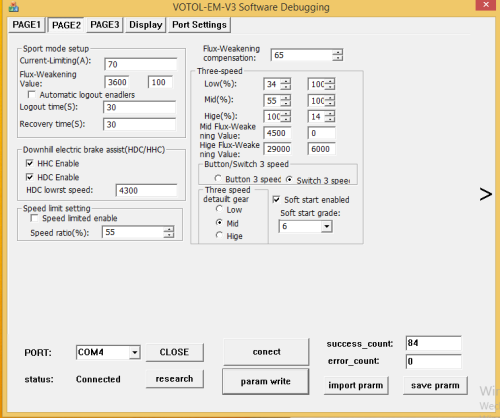Screen dimensions: 500x418
Task: Click the Hige Flux-Weakening 6000 field
Action: pyautogui.click(x=321, y=149)
